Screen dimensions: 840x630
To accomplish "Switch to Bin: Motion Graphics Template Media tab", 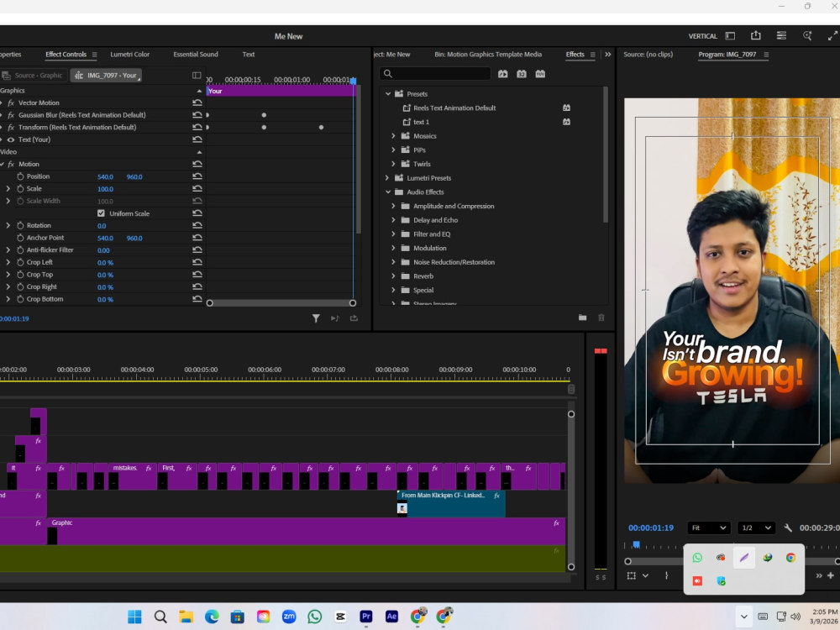I will (x=488, y=54).
